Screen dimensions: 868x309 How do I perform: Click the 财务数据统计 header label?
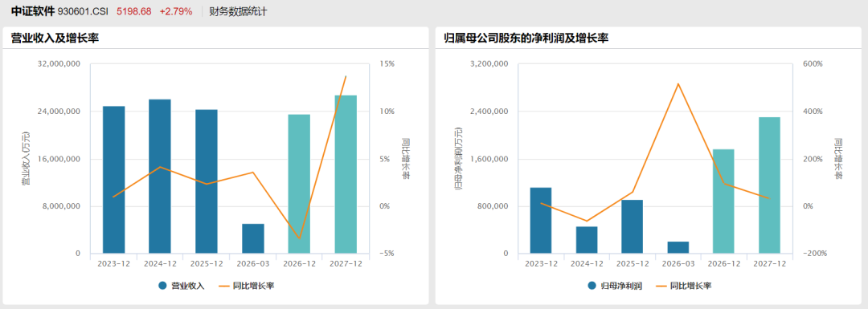[x=238, y=11]
